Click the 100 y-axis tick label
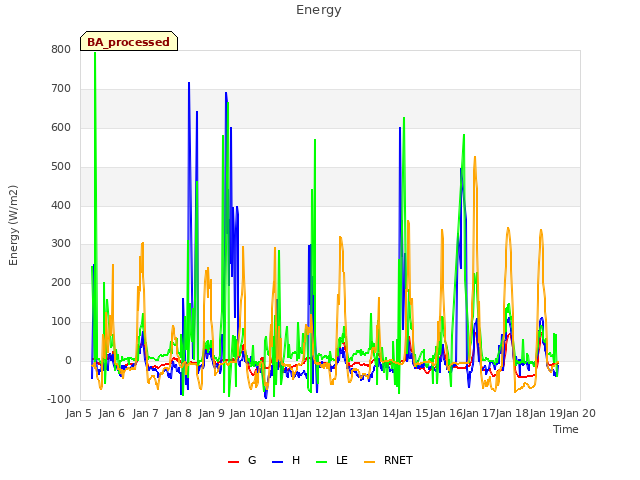The image size is (640, 480). pos(61,322)
